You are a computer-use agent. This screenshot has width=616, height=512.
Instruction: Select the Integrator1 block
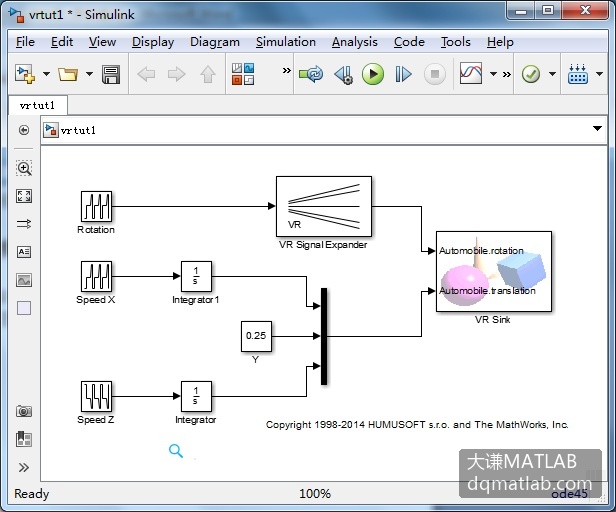tap(196, 276)
